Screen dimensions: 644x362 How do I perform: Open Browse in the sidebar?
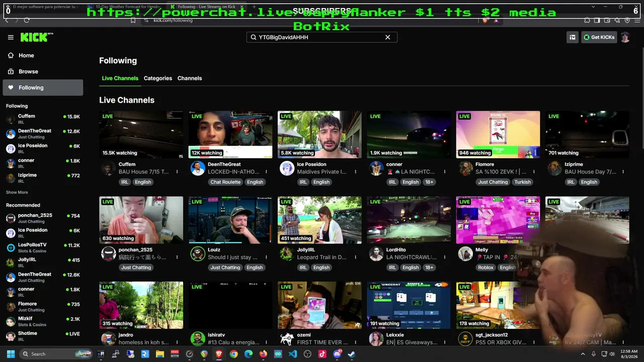(43, 71)
